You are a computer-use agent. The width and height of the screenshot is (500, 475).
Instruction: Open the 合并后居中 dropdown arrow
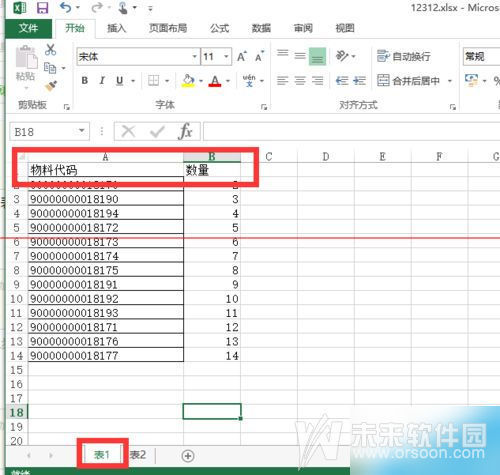pos(450,81)
